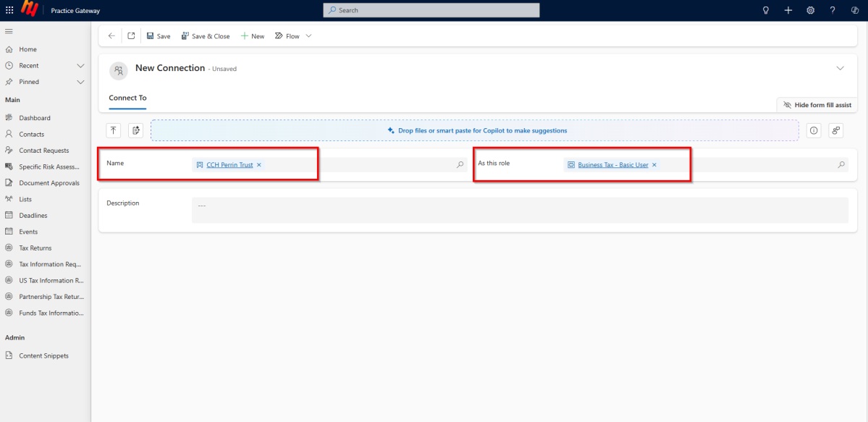The height and width of the screenshot is (422, 868).
Task: Click the Flow toolbar button
Action: pyautogui.click(x=287, y=36)
